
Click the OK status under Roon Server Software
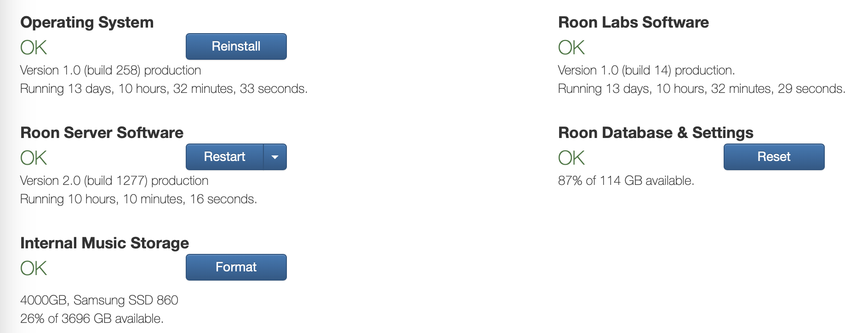coord(34,158)
